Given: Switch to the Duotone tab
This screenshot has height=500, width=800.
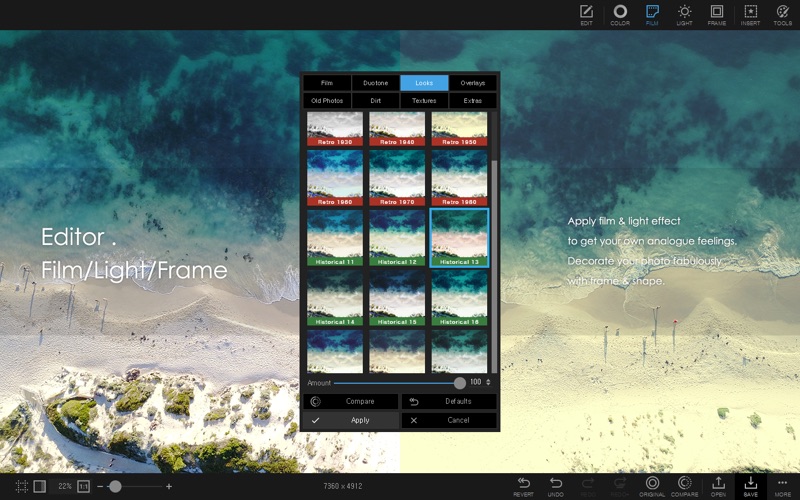Looking at the screenshot, I should [376, 83].
